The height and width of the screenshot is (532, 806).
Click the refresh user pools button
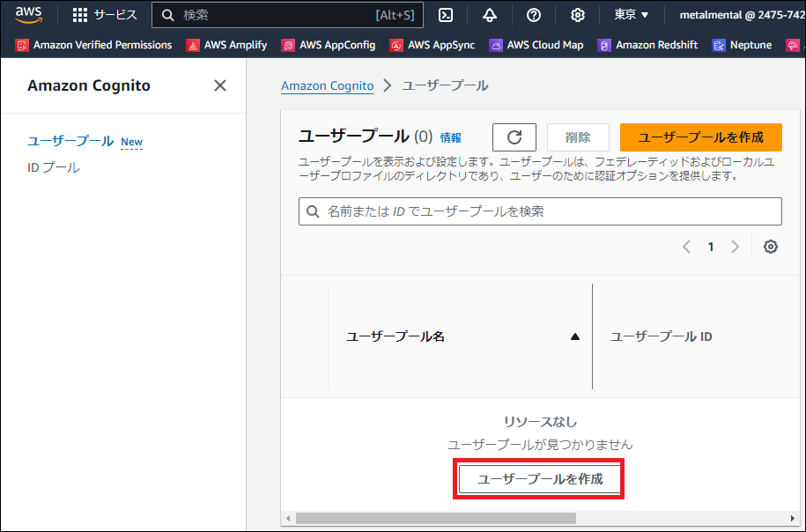[514, 137]
